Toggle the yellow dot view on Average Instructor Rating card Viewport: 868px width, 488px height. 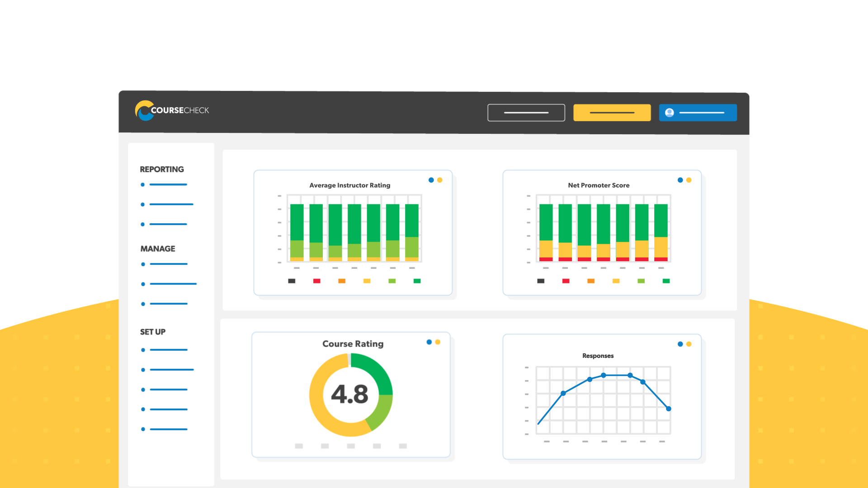point(439,180)
